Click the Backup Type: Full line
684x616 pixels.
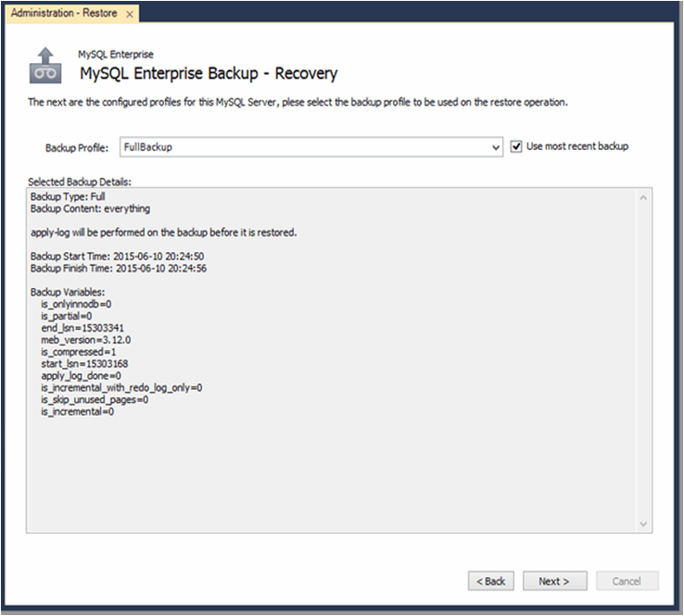point(68,197)
